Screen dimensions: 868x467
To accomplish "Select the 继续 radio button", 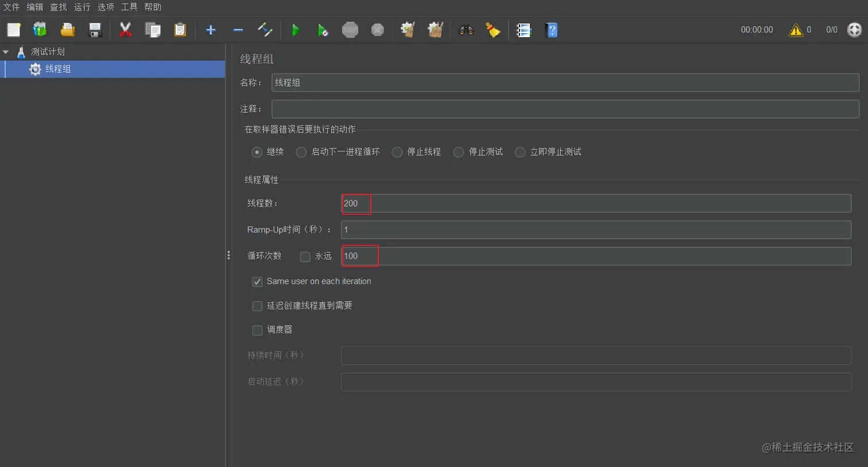I will pyautogui.click(x=257, y=152).
